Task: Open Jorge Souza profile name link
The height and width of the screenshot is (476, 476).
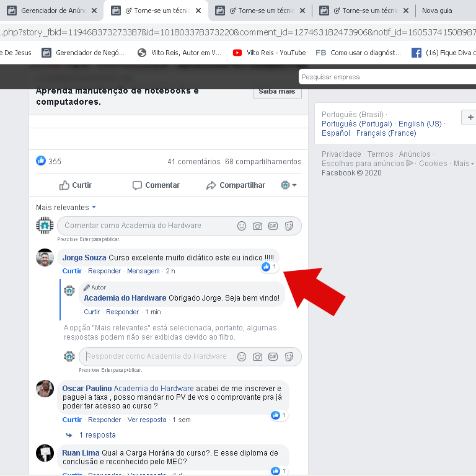Action: coord(84,258)
